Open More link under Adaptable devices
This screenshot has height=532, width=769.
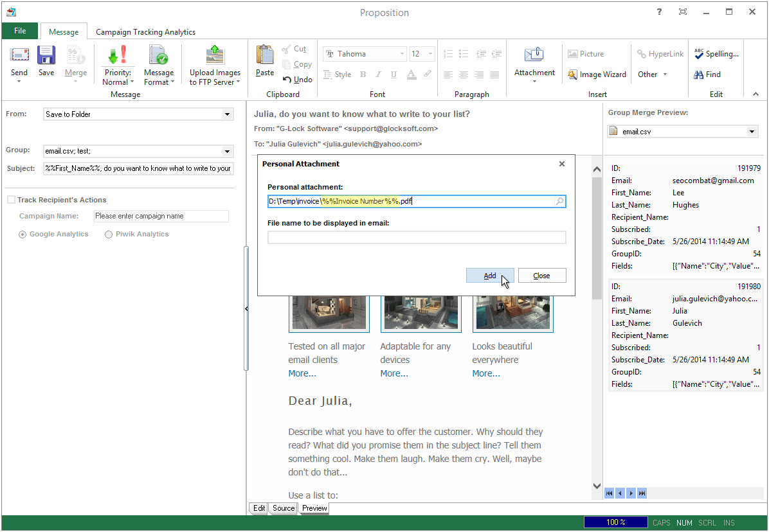click(394, 373)
